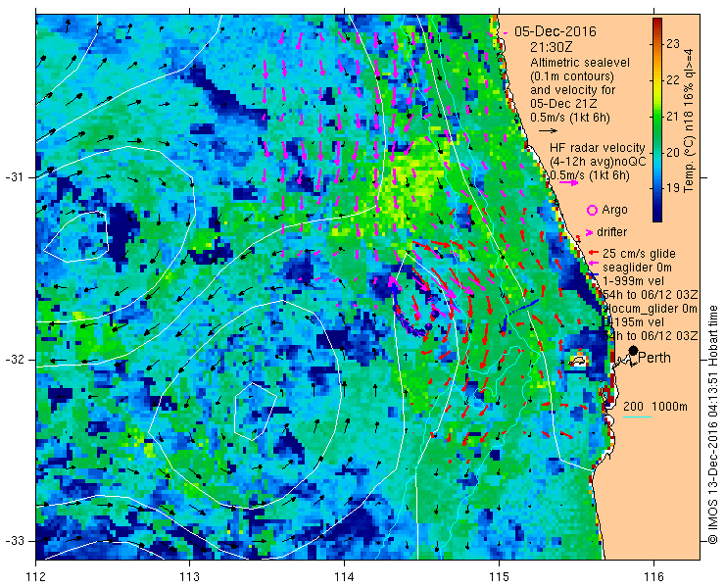Click the IMOS copyright timestamp text
The width and height of the screenshot is (725, 588).
712,424
